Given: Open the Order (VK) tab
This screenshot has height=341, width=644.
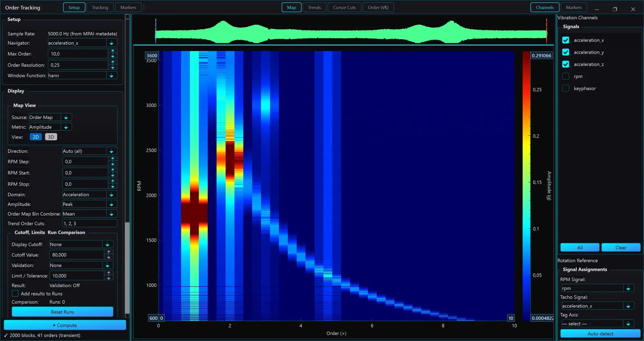Looking at the screenshot, I should 378,7.
